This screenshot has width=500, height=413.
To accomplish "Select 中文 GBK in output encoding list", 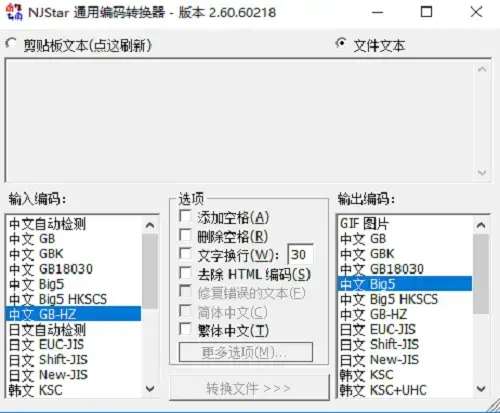I will pos(405,254).
